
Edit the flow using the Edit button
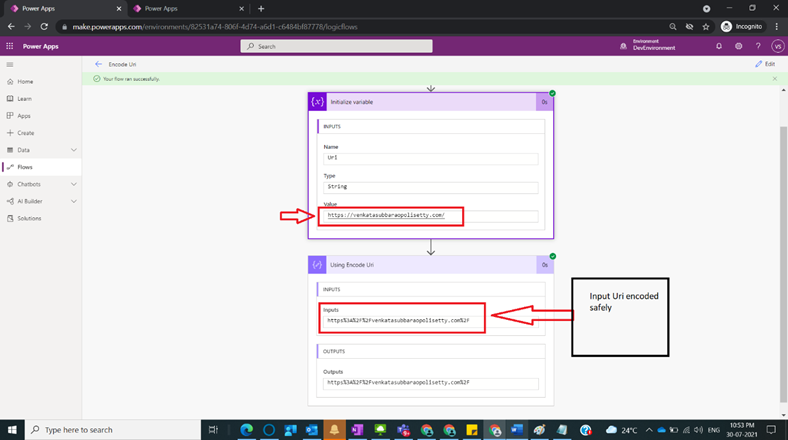coord(765,64)
